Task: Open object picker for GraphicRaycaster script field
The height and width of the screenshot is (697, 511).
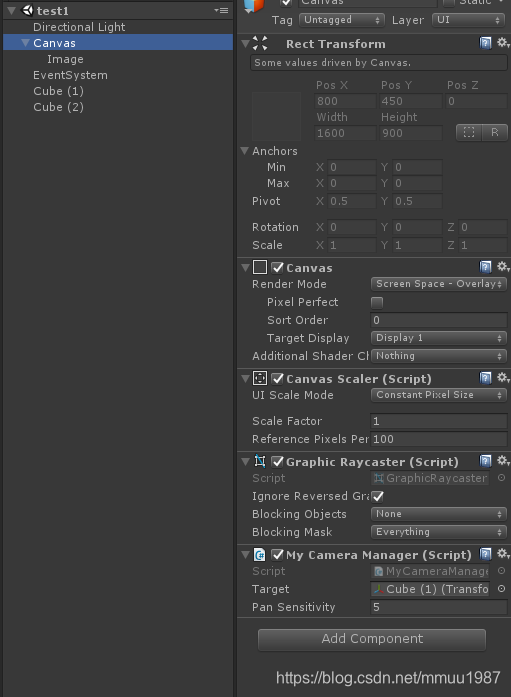Action: [501, 478]
